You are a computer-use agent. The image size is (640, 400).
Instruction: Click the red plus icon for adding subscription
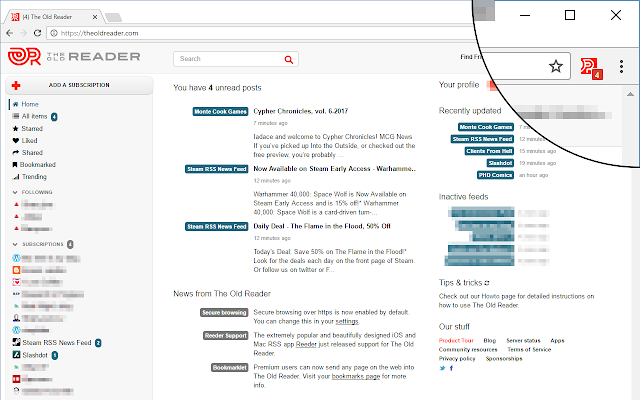pos(16,85)
